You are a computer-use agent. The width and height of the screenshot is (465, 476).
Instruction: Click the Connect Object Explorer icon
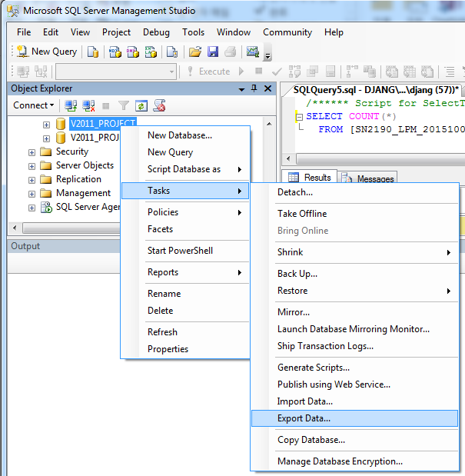71,105
